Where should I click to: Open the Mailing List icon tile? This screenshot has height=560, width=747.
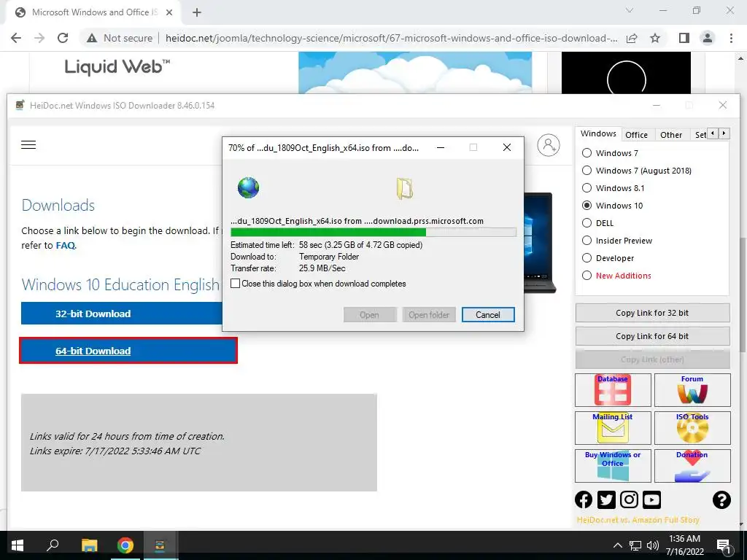(x=613, y=427)
